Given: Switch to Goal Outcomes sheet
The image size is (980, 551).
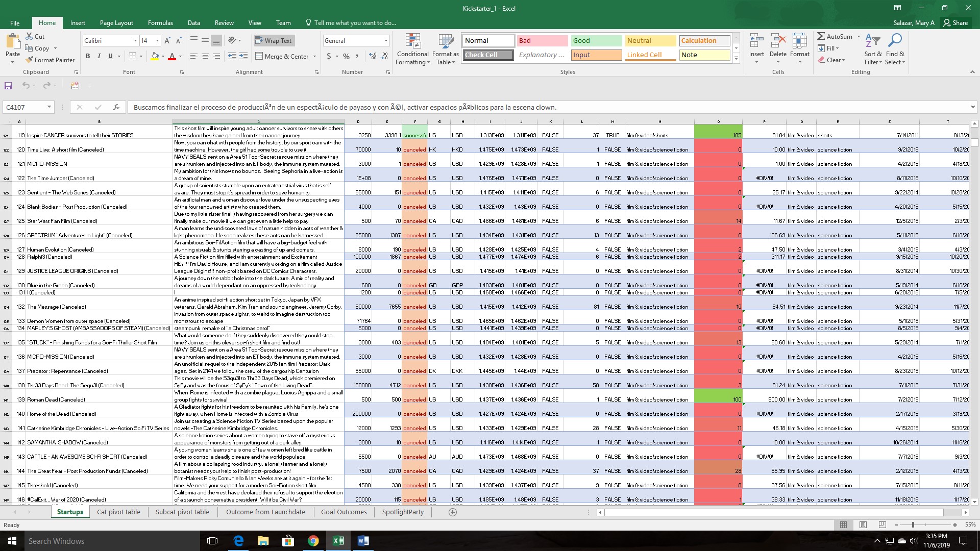Looking at the screenshot, I should click(x=344, y=512).
